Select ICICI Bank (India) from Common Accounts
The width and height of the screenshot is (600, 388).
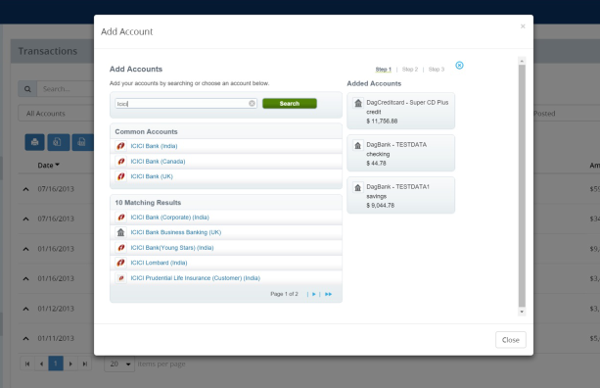click(154, 146)
